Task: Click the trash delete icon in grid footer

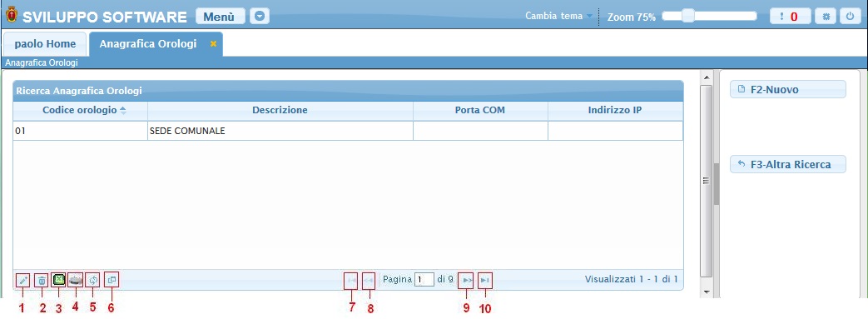Action: click(42, 281)
